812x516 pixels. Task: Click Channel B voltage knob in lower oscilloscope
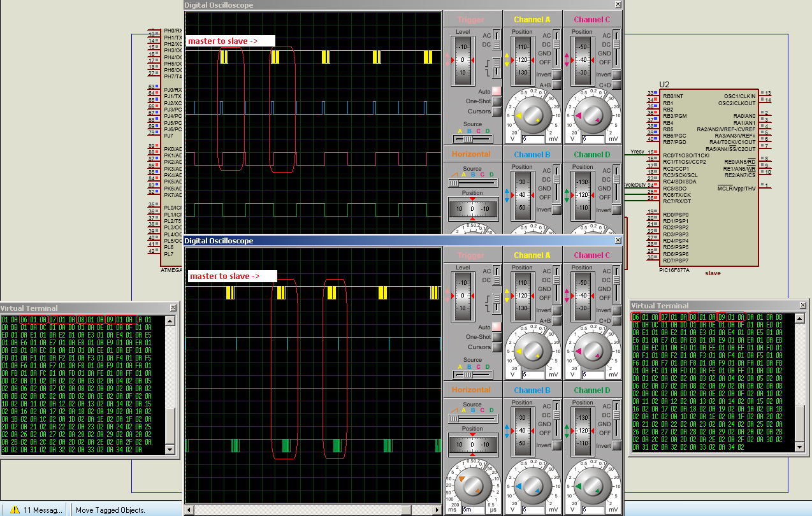532,486
